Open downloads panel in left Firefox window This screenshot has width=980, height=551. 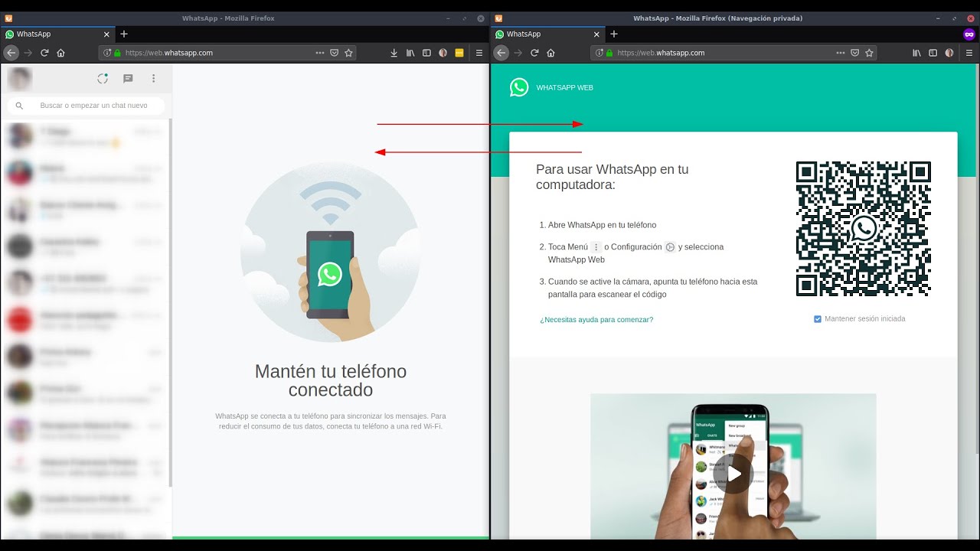[394, 53]
